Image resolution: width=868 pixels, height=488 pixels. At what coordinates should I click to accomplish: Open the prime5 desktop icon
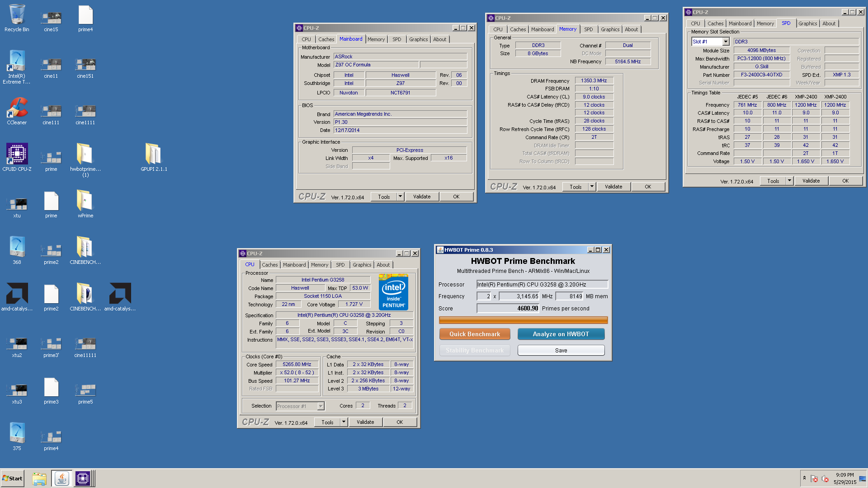[85, 394]
